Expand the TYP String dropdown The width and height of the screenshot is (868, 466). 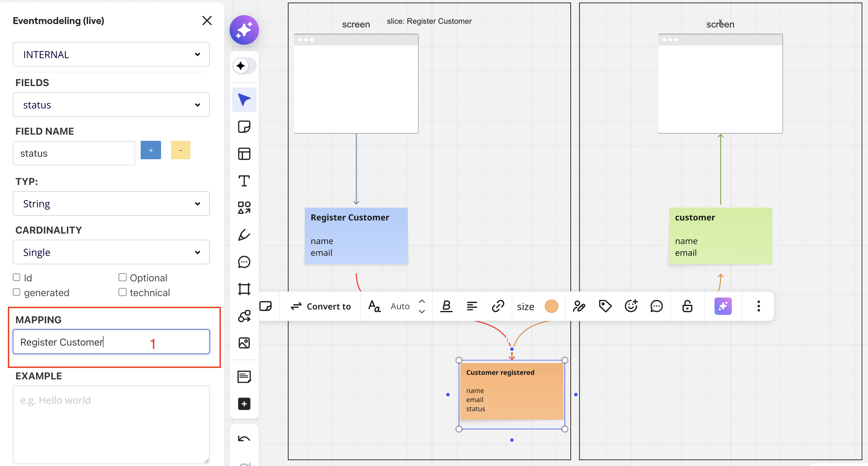pyautogui.click(x=111, y=204)
